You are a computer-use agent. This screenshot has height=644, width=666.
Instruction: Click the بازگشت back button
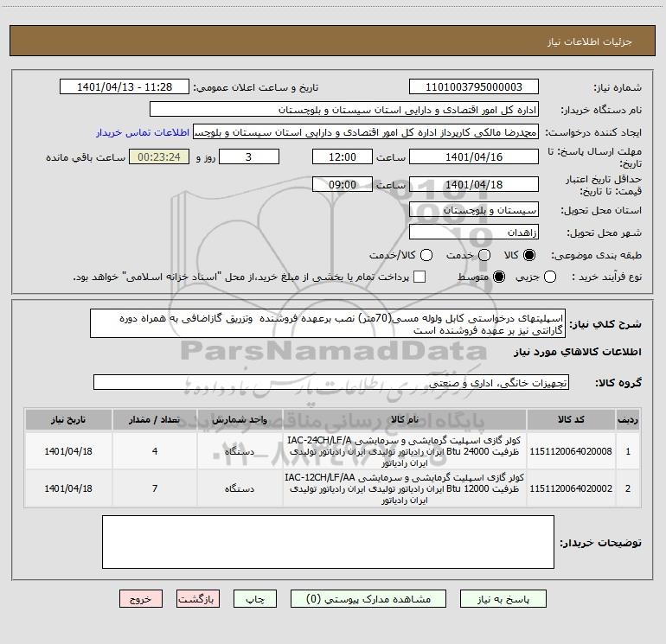pos(198,598)
